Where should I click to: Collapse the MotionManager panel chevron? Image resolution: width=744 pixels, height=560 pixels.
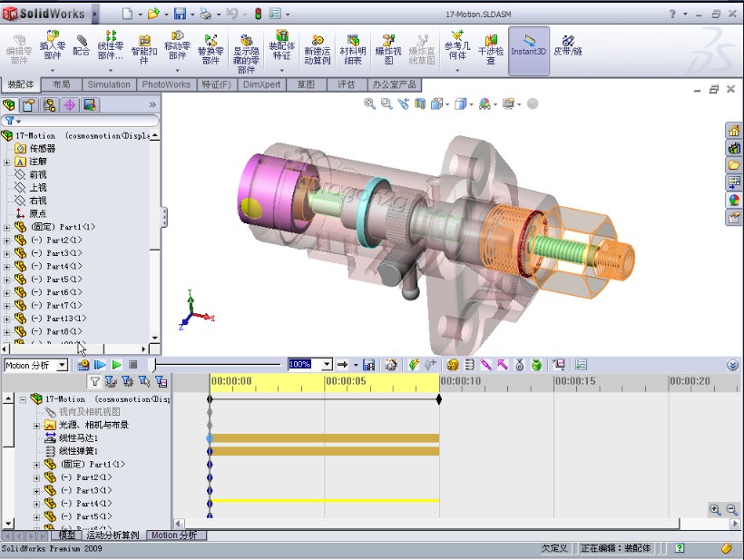732,365
